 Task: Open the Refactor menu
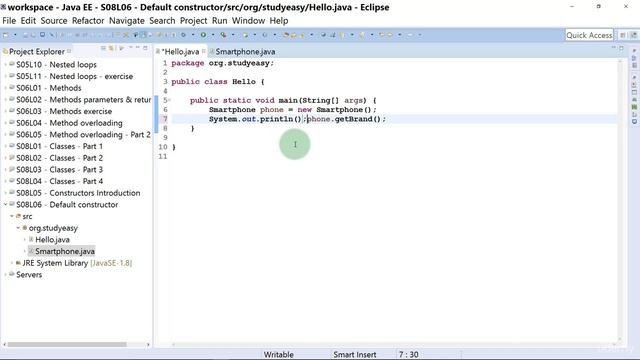click(88, 21)
